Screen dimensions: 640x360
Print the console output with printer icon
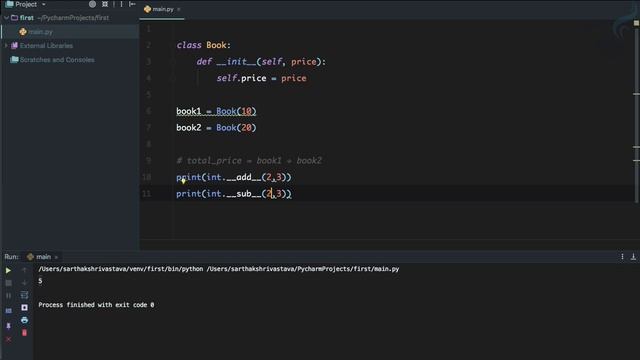click(24, 320)
